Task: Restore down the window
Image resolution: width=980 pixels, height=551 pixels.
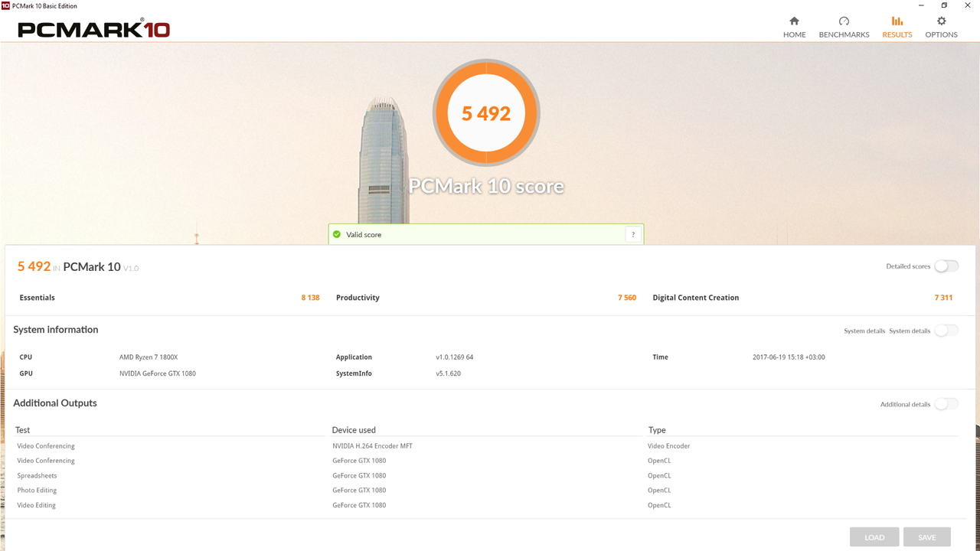Action: pyautogui.click(x=944, y=5)
